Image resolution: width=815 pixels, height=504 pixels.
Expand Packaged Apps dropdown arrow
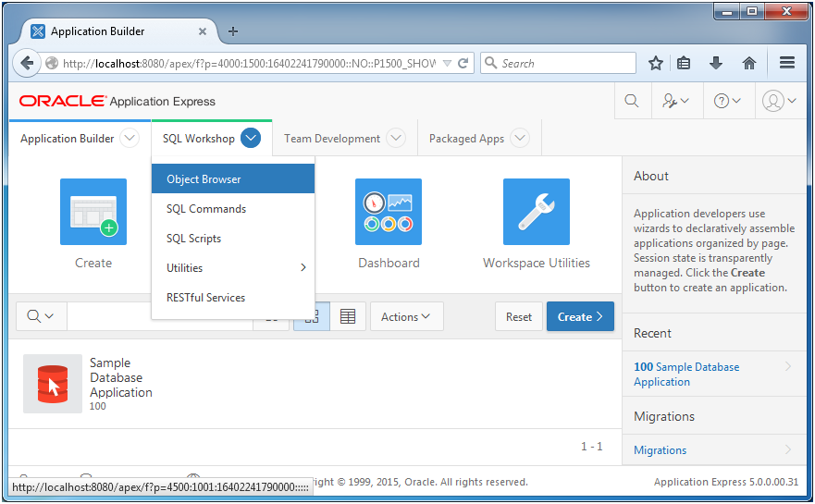coord(520,139)
